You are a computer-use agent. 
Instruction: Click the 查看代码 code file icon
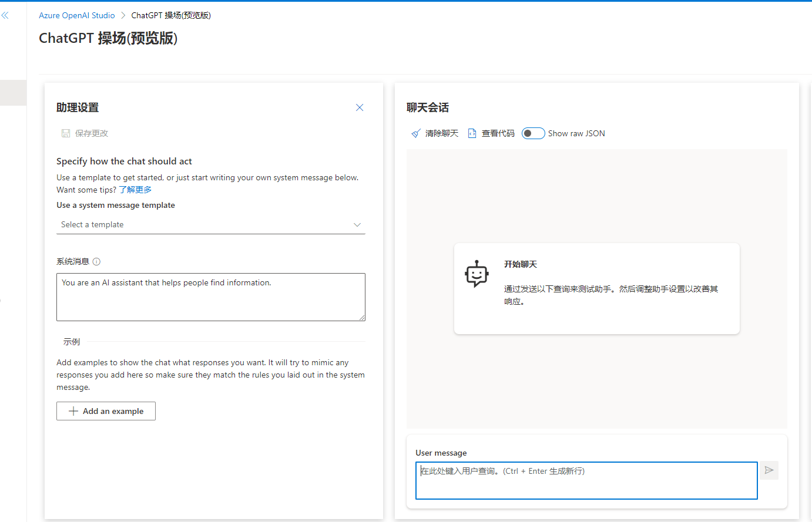(x=472, y=133)
